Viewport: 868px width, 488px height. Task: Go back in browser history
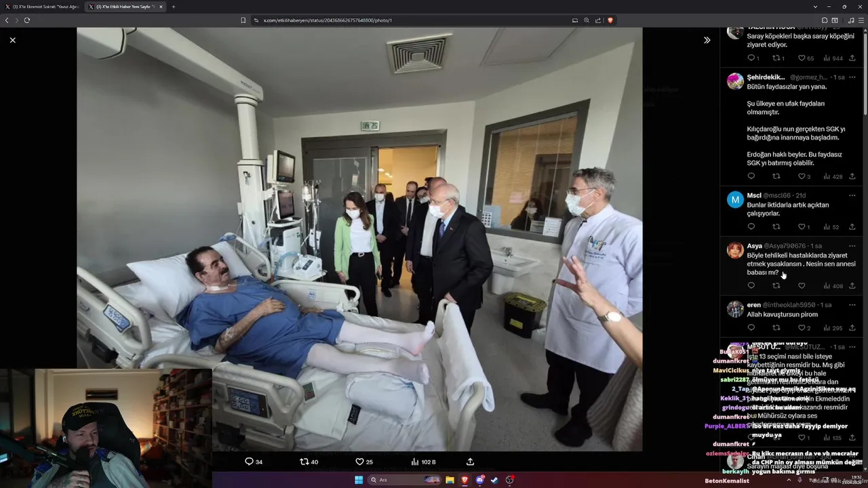[x=7, y=20]
